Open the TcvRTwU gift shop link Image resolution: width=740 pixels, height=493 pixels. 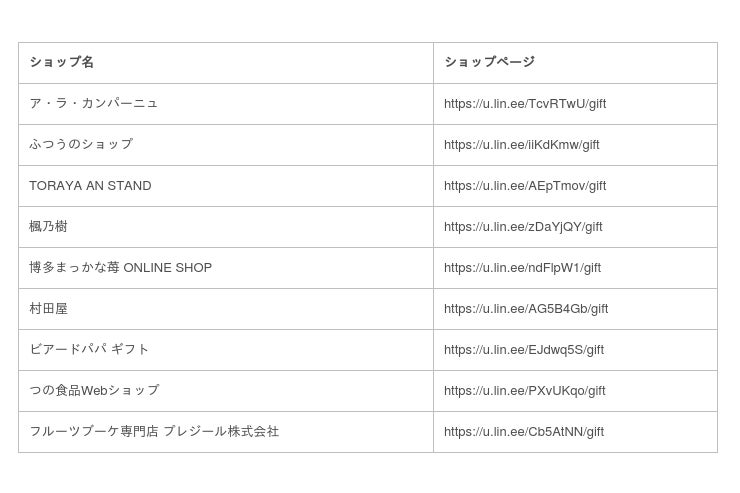pos(525,104)
